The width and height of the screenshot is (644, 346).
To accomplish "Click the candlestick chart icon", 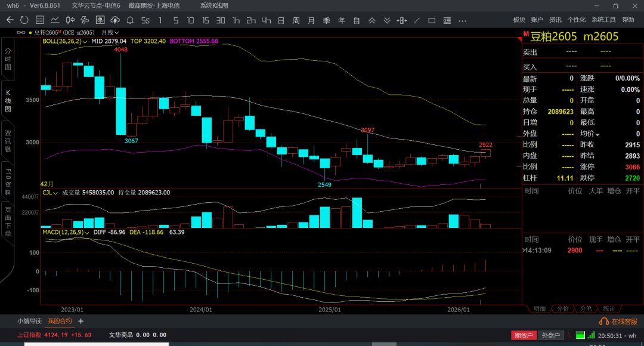I will 70,20.
